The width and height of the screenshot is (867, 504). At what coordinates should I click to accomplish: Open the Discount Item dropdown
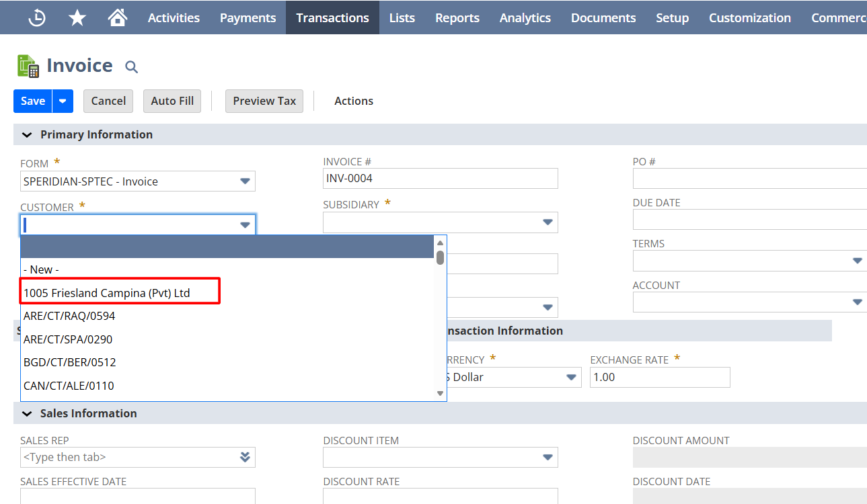point(548,458)
